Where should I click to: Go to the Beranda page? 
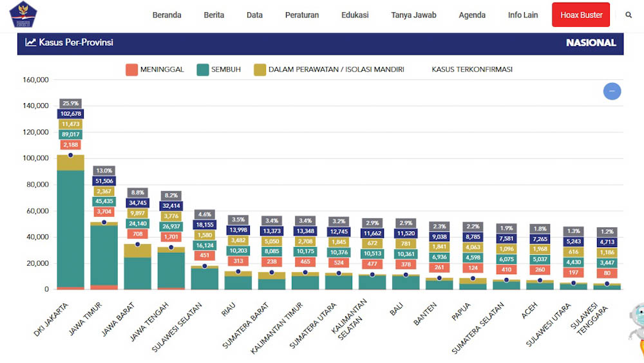click(x=167, y=15)
